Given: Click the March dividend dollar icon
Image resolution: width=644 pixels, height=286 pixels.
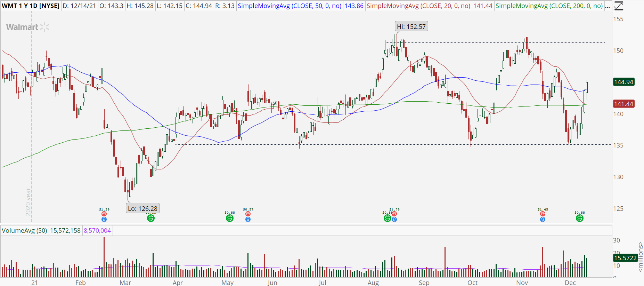Looking at the screenshot, I should [x=150, y=218].
